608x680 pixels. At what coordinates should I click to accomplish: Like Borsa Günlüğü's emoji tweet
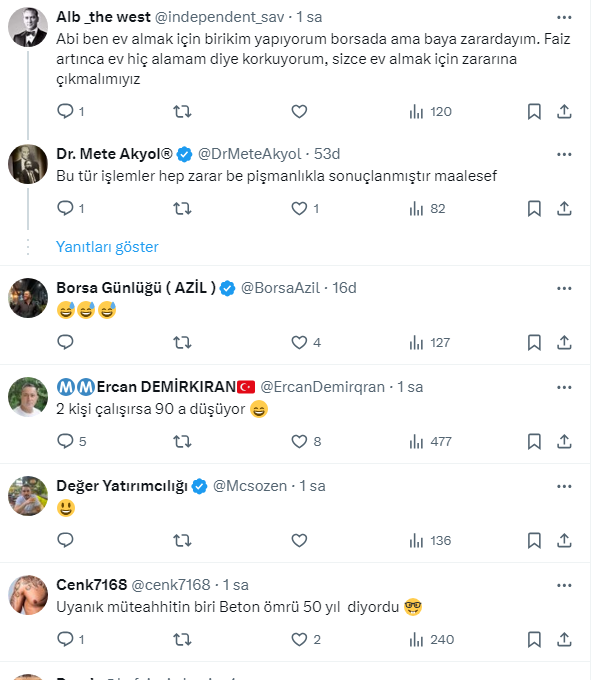(299, 342)
